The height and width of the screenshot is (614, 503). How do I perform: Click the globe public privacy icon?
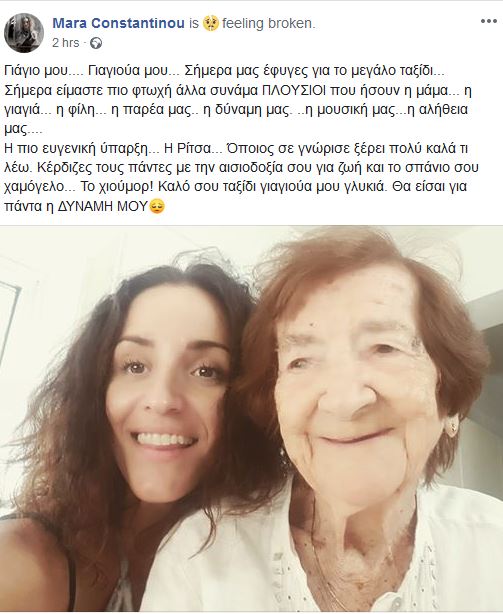96,43
